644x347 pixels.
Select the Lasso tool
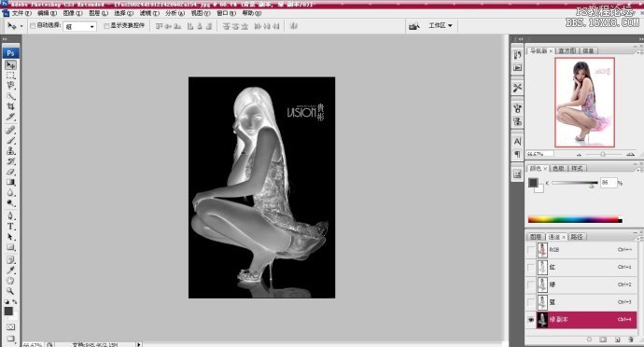click(10, 86)
